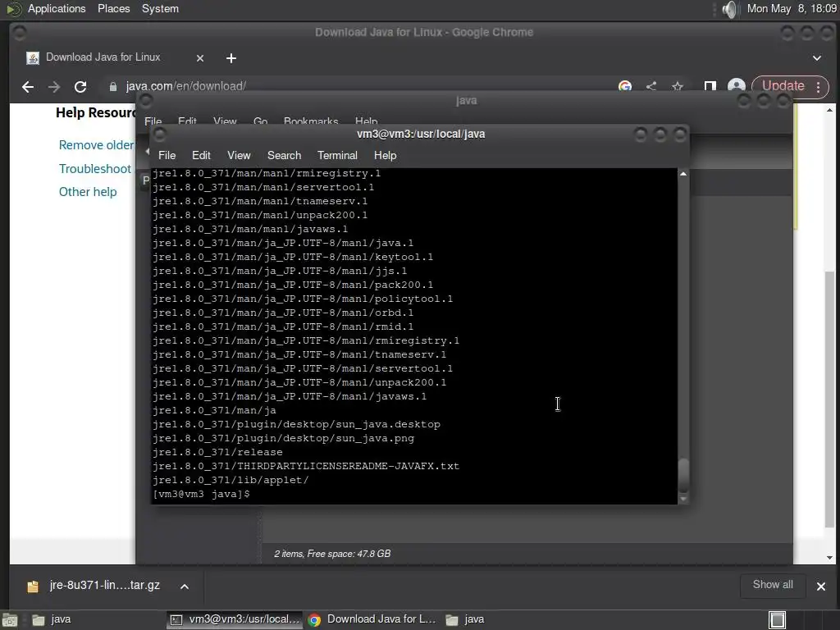Click Chrome forward navigation arrow
Image resolution: width=840 pixels, height=630 pixels.
tap(54, 86)
